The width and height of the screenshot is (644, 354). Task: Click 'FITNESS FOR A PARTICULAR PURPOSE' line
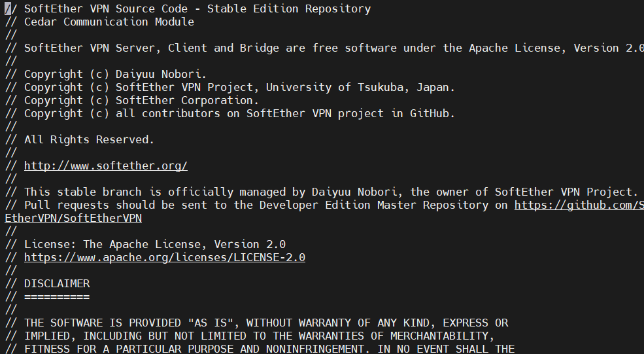[260, 349]
